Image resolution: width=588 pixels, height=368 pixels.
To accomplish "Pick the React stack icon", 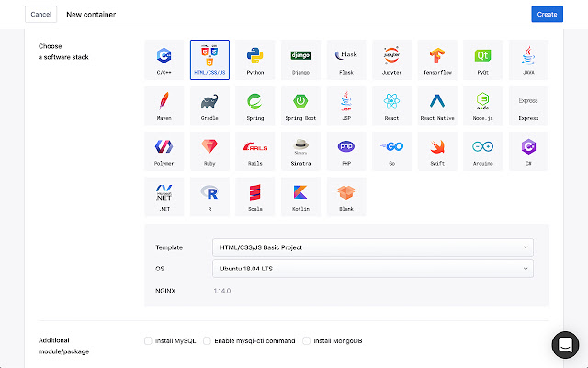I will [x=392, y=106].
